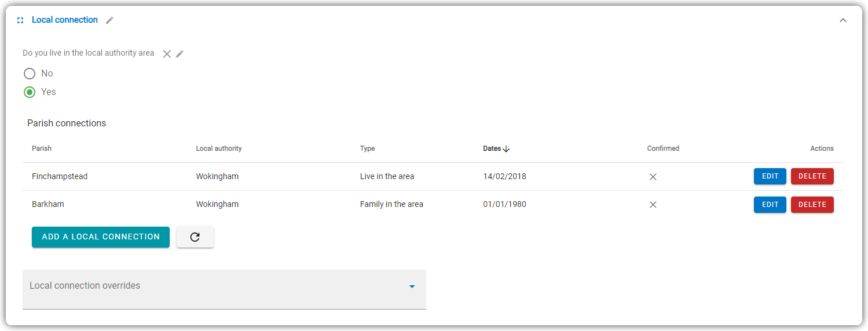
Task: Click the refresh icon button
Action: tap(195, 237)
